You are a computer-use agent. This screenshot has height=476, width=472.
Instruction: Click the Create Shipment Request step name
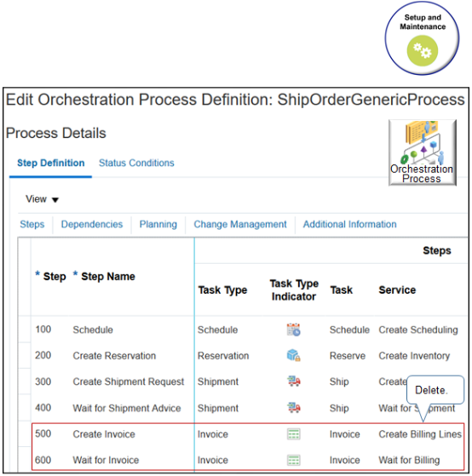(x=128, y=381)
